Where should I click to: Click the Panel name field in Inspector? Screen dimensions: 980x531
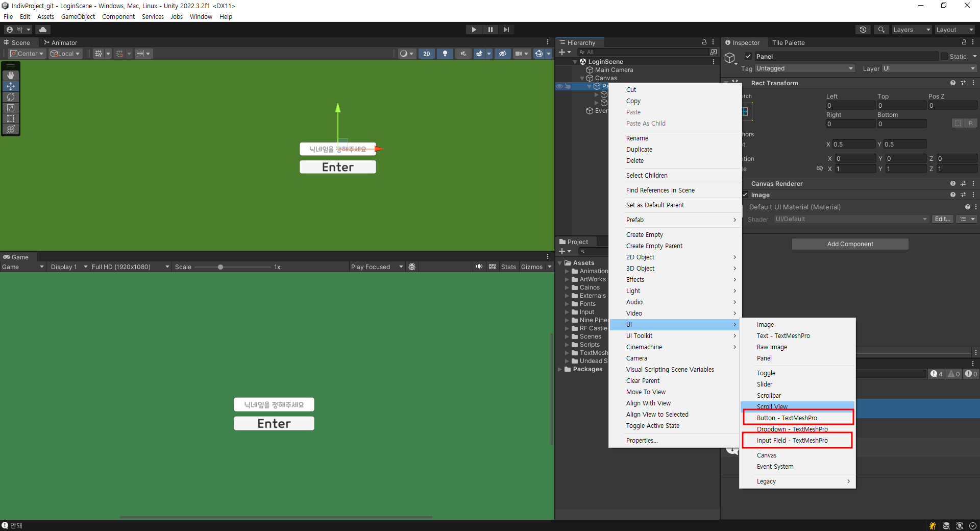click(846, 56)
